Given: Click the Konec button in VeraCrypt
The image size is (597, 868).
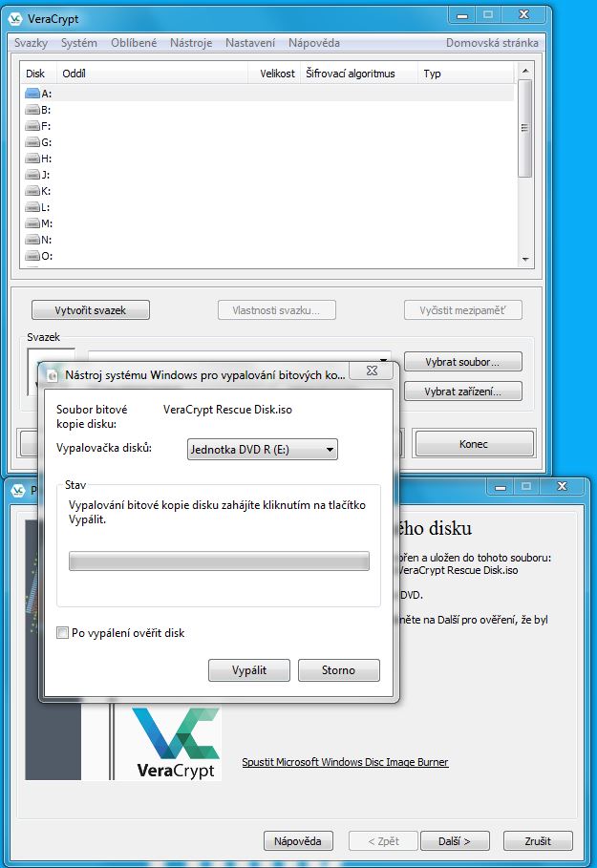Looking at the screenshot, I should (474, 444).
